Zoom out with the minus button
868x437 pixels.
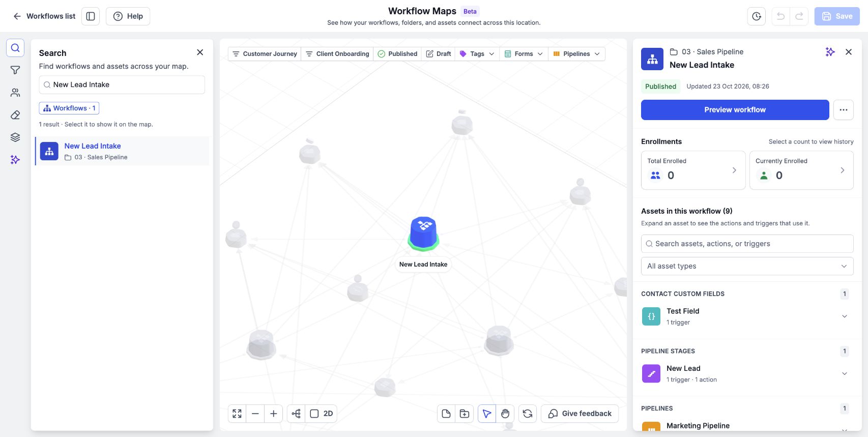pos(255,414)
